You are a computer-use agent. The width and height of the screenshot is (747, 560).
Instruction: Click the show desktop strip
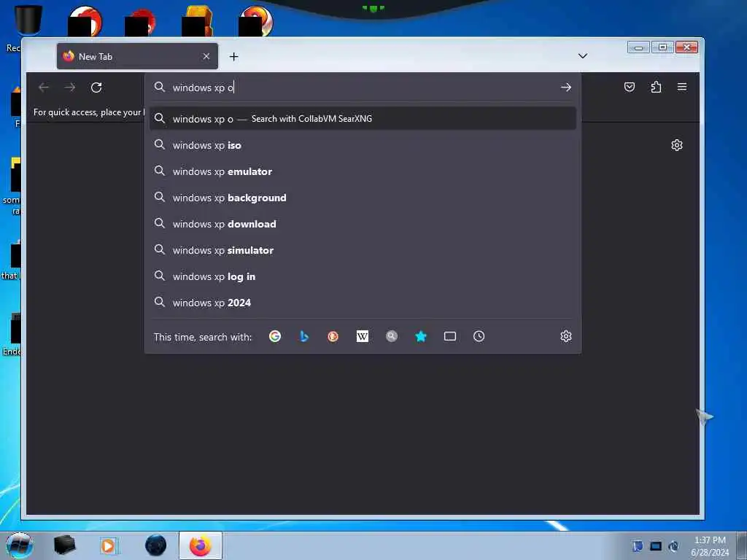point(741,545)
